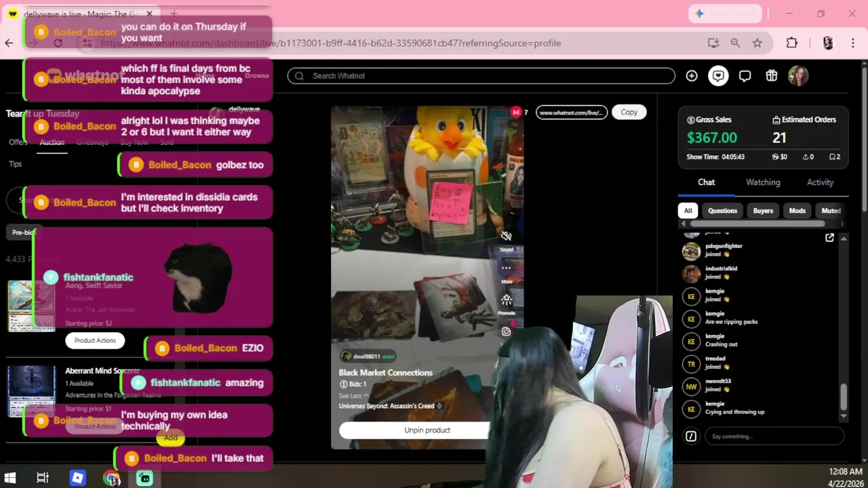This screenshot has width=868, height=488.
Task: Click the Search Whatnot field
Action: click(x=481, y=76)
